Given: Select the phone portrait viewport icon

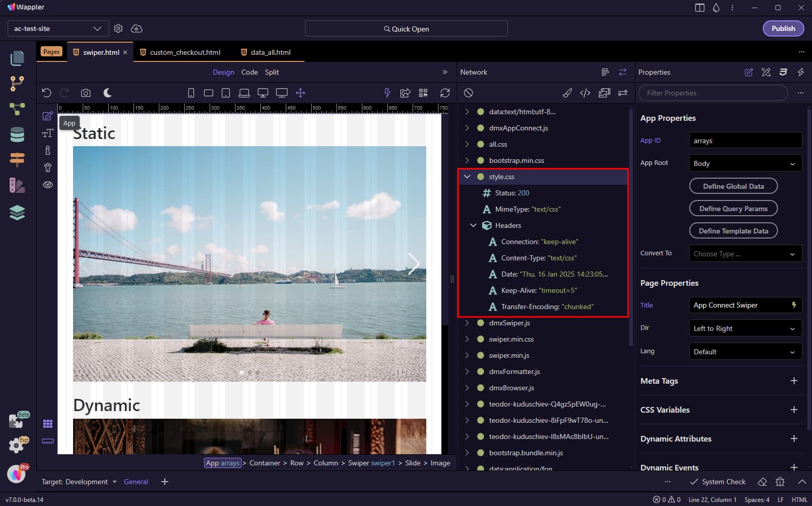Looking at the screenshot, I should [191, 93].
